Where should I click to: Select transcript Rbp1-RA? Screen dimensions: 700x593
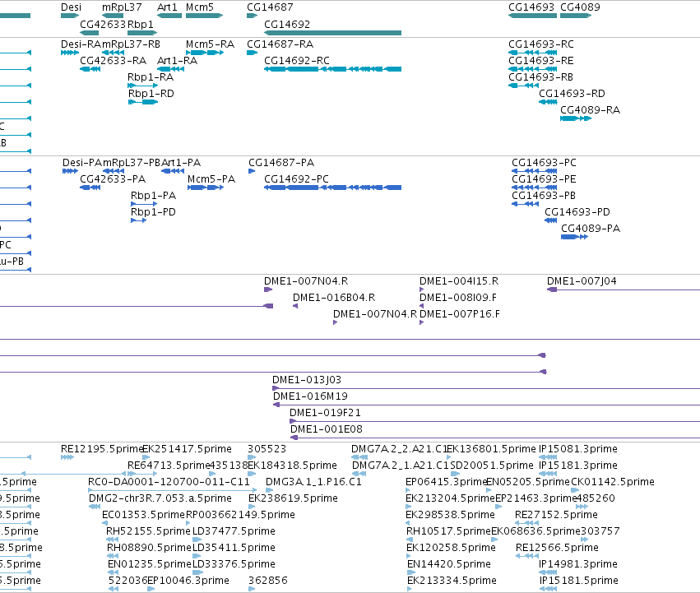point(143,86)
